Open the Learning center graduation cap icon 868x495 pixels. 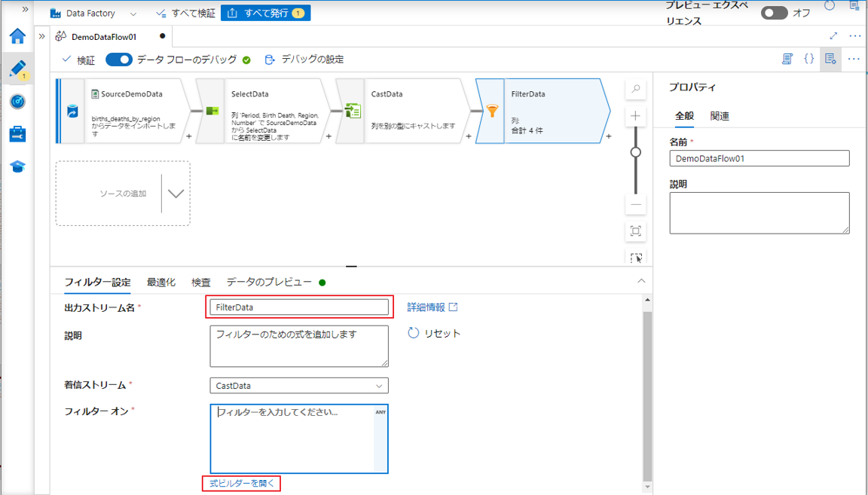coord(18,167)
